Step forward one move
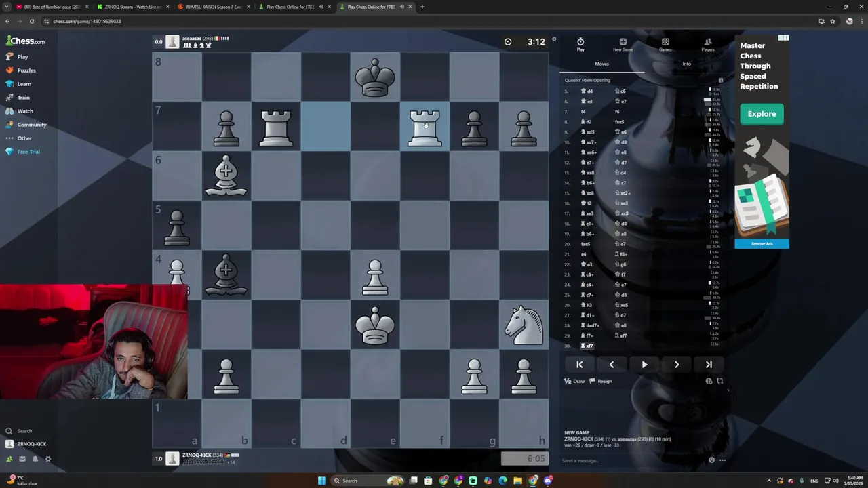The width and height of the screenshot is (868, 488). [x=677, y=365]
